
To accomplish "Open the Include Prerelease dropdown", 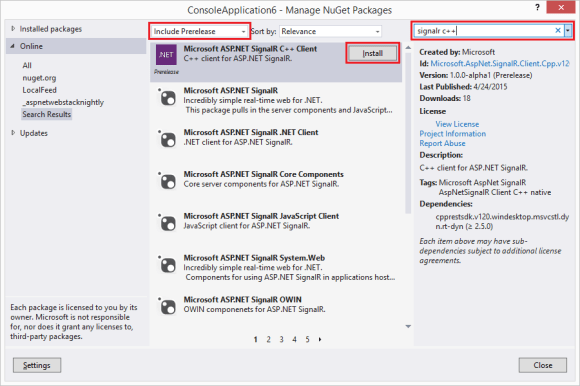I will tap(199, 31).
